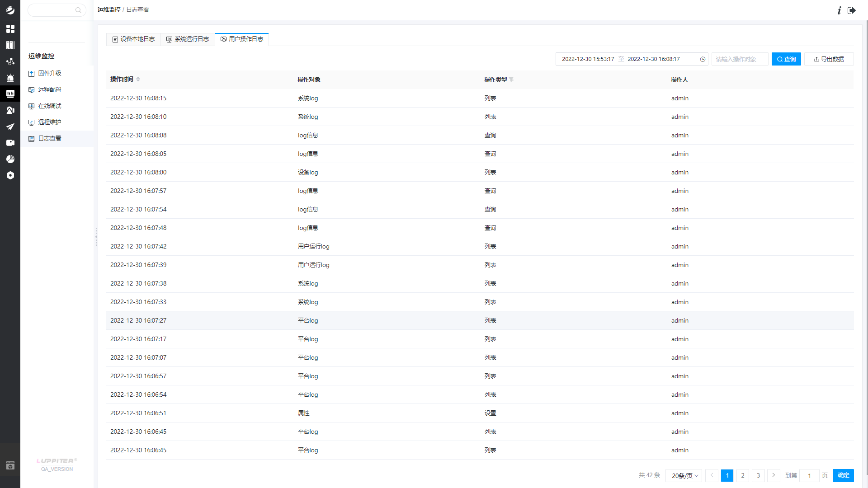
Task: Toggle sort order on 操作时间 column
Action: tap(138, 79)
